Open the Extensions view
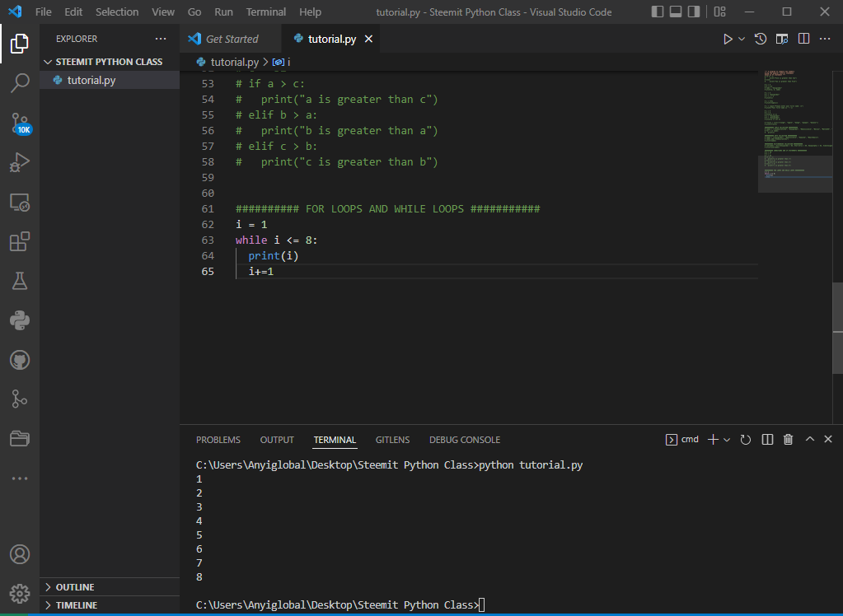This screenshot has width=843, height=616. (20, 241)
